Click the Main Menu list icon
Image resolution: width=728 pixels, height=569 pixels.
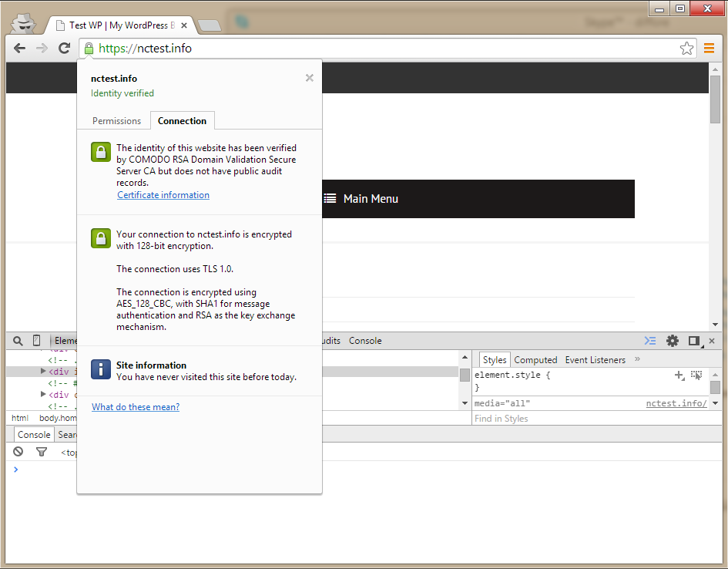click(330, 199)
